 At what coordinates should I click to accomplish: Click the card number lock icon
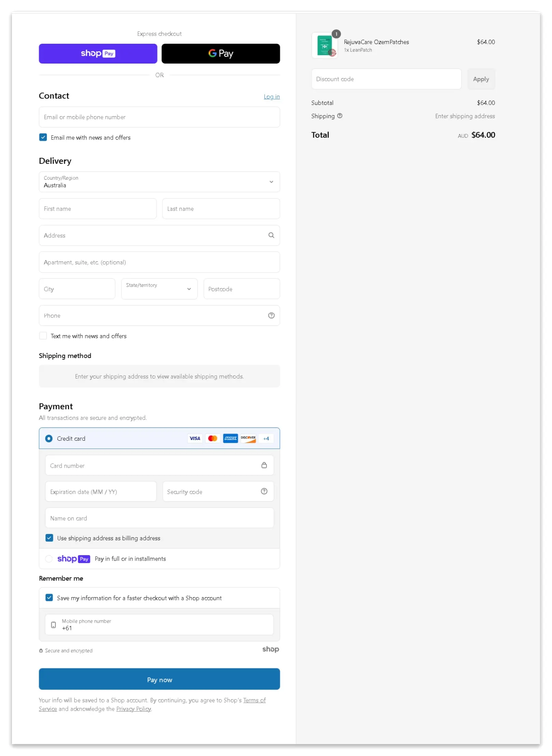pyautogui.click(x=264, y=465)
